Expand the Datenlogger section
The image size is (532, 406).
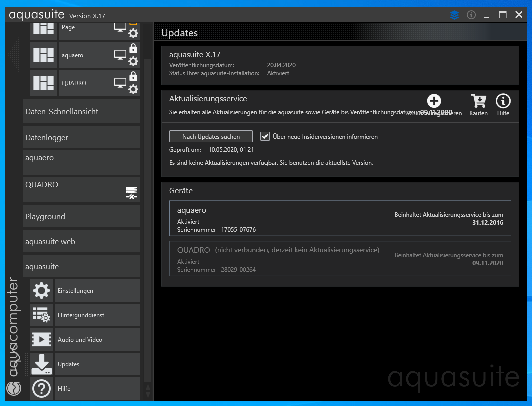pos(81,137)
